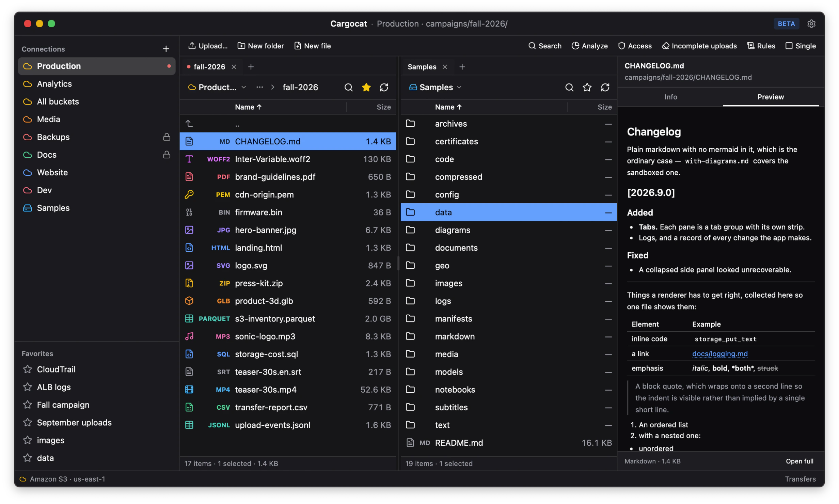839x504 pixels.
Task: Expand the breadcrumb ellipsis menu
Action: [x=259, y=88]
